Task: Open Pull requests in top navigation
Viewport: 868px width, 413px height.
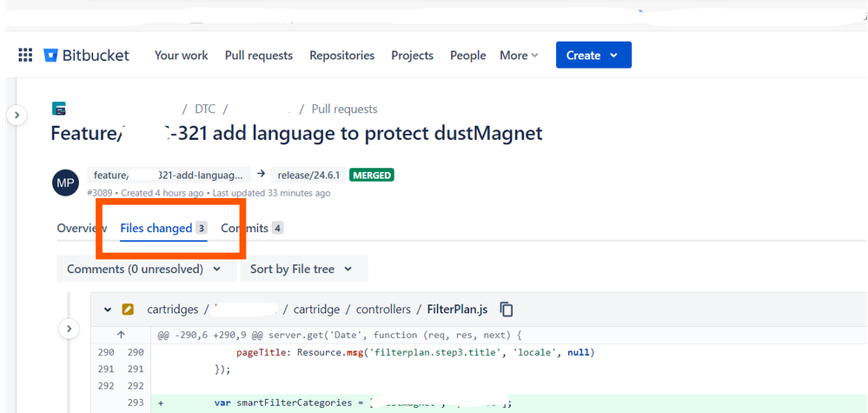Action: (259, 56)
